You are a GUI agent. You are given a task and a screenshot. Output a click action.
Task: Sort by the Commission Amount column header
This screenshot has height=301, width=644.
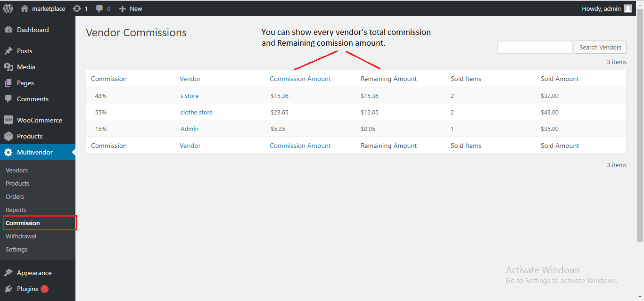tap(300, 79)
